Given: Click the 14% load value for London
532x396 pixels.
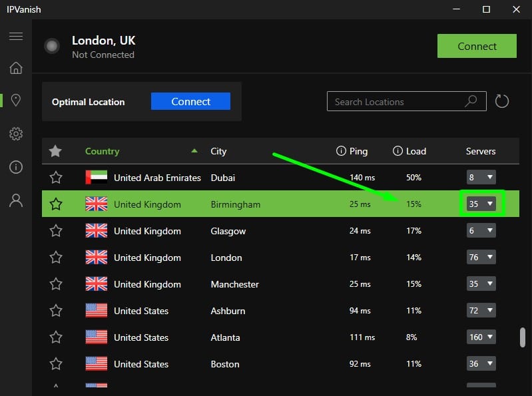Looking at the screenshot, I should click(x=413, y=258).
